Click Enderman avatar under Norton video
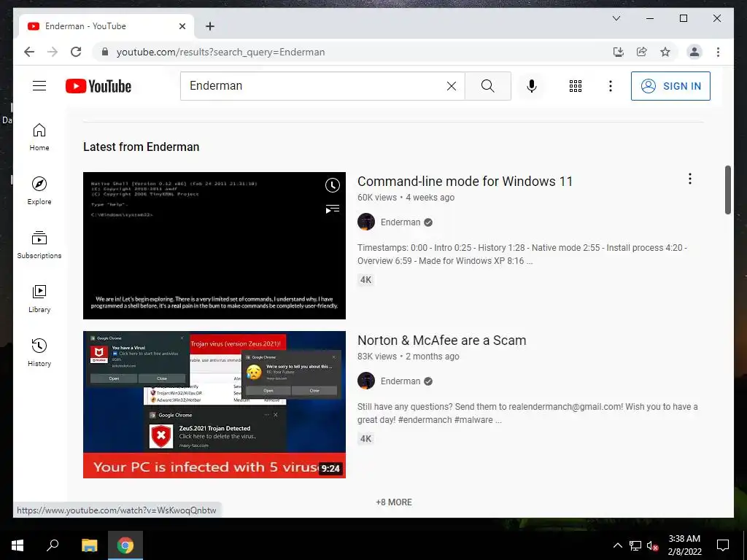Viewport: 747px width, 560px height. click(x=366, y=381)
